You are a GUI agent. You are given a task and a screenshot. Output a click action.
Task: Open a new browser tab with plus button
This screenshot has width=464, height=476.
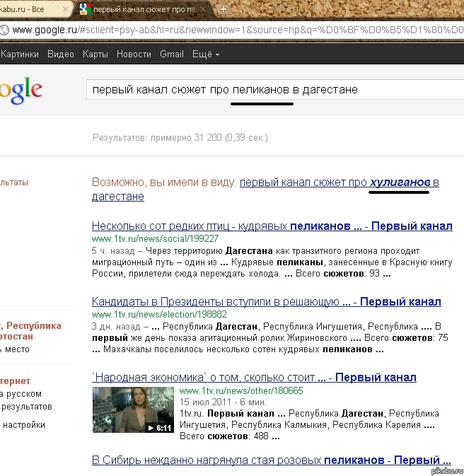tap(224, 9)
